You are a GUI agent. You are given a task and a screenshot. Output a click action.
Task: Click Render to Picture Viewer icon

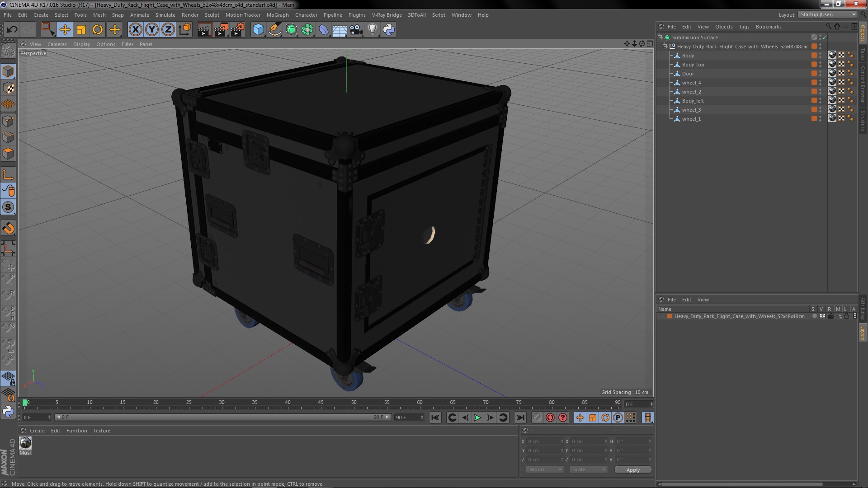tap(221, 30)
